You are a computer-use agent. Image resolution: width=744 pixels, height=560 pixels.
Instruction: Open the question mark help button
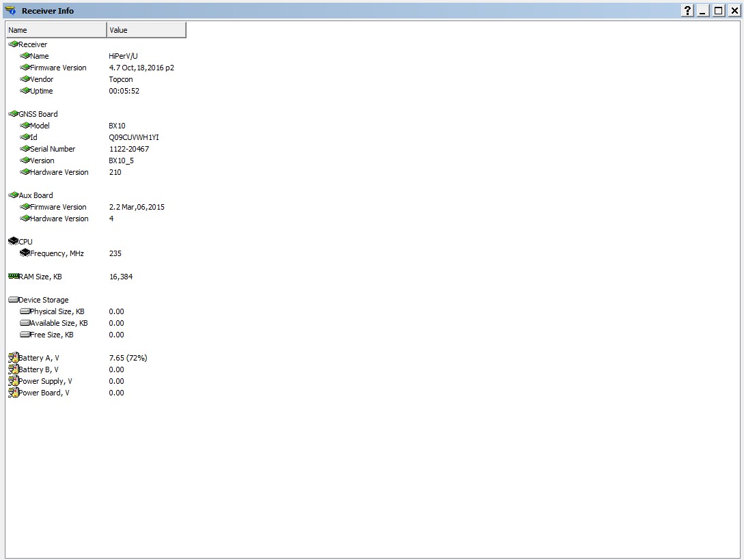point(687,11)
